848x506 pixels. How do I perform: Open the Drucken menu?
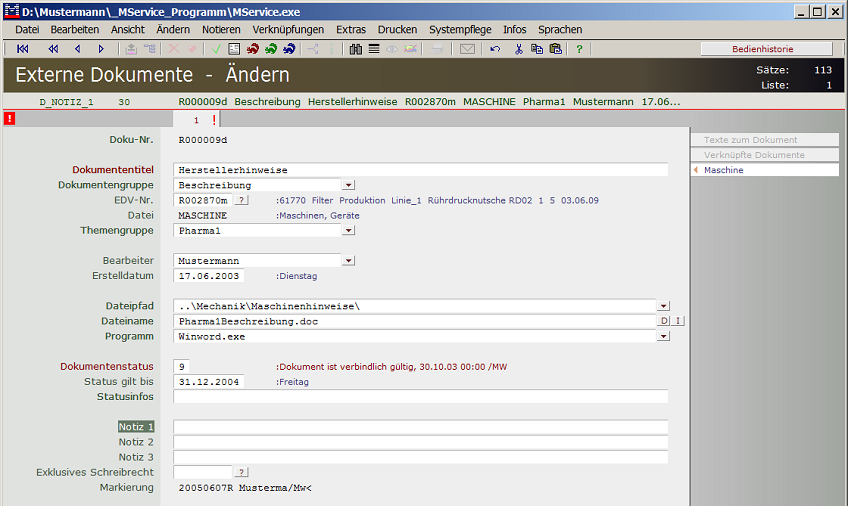398,30
